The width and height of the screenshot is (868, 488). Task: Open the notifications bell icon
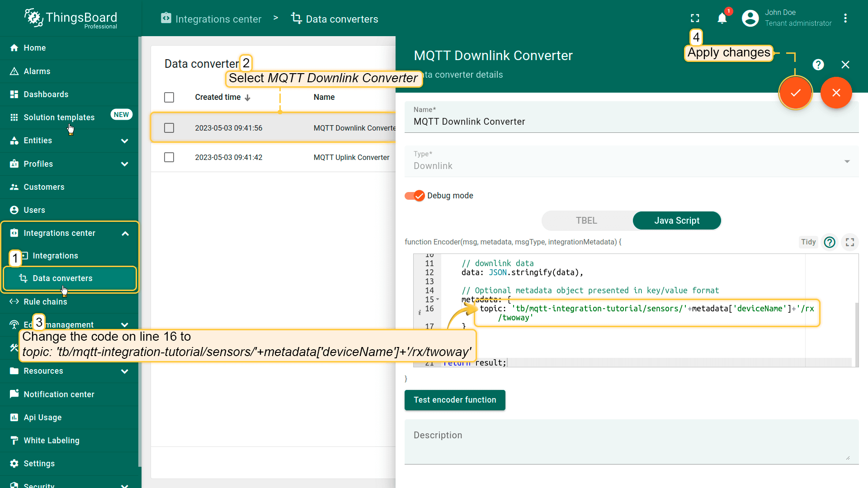coord(722,18)
